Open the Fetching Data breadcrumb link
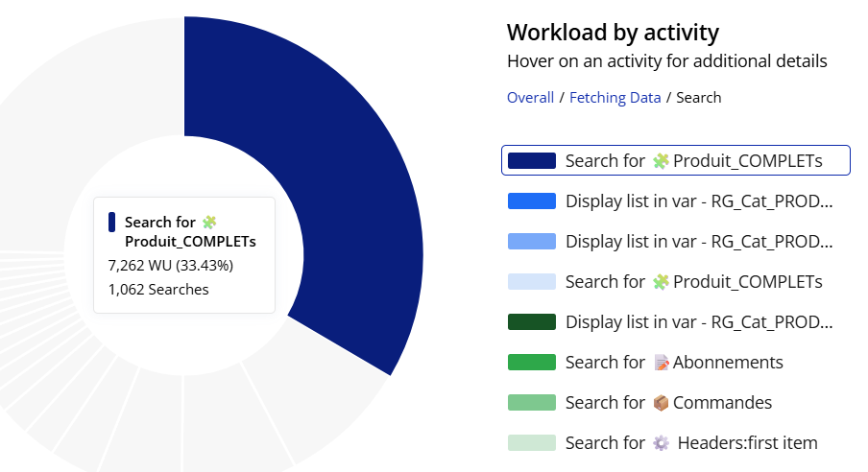 pyautogui.click(x=615, y=98)
